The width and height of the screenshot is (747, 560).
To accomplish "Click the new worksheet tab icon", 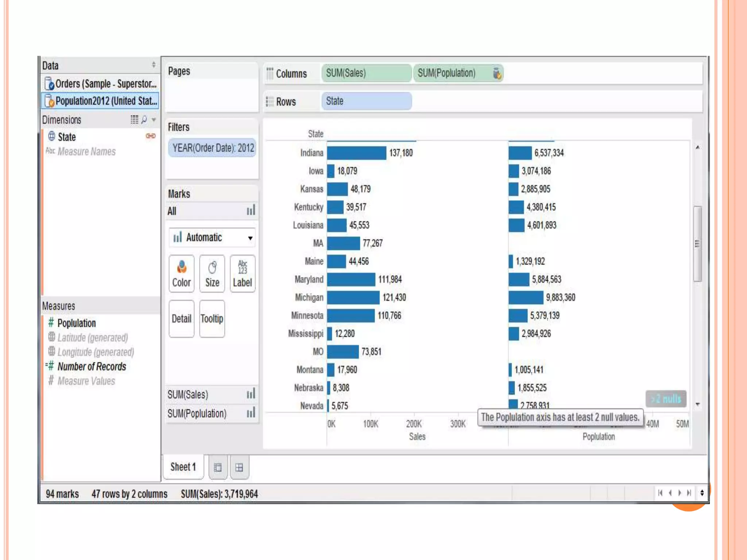I will (x=218, y=467).
